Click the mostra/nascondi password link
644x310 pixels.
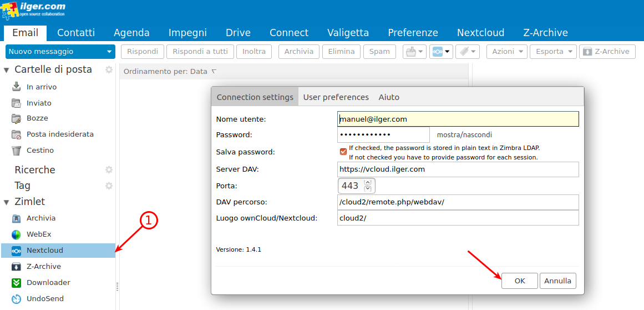point(464,134)
